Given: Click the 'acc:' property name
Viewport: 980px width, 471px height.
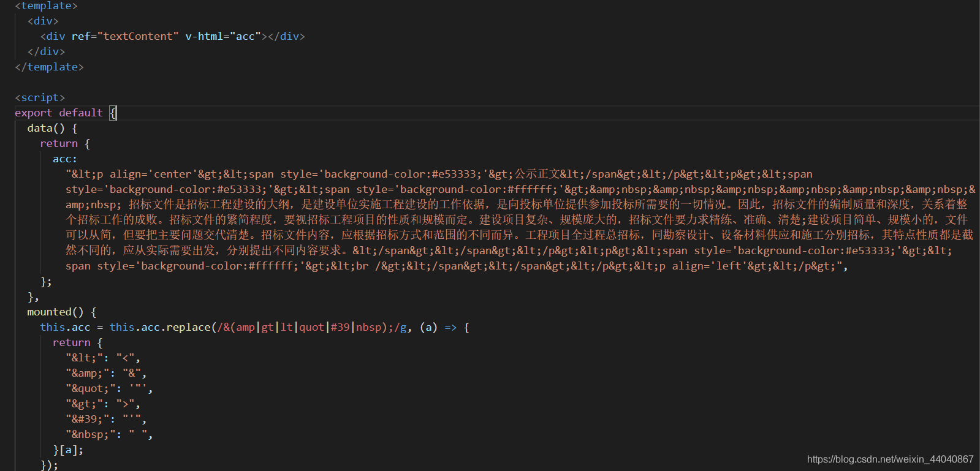Looking at the screenshot, I should [65, 159].
